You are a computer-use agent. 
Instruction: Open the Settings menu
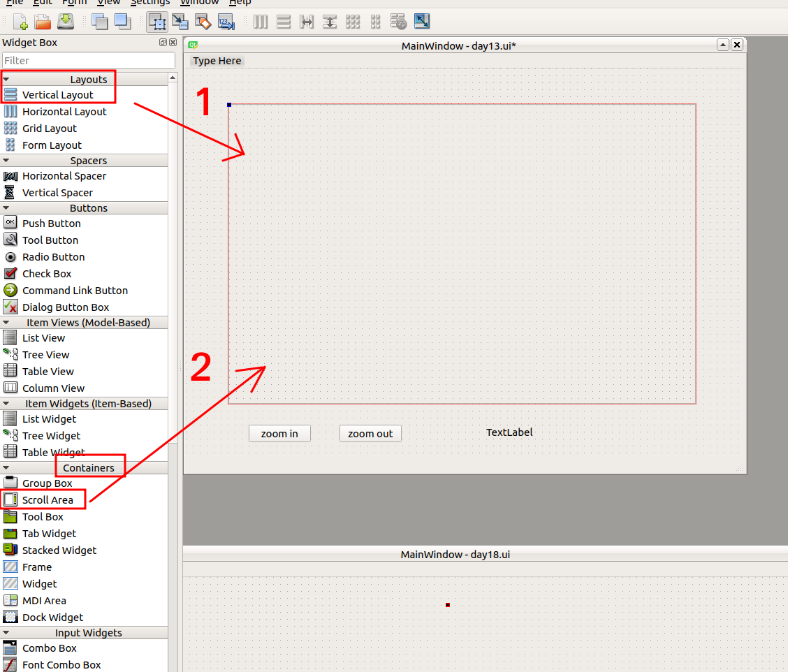[x=149, y=3]
